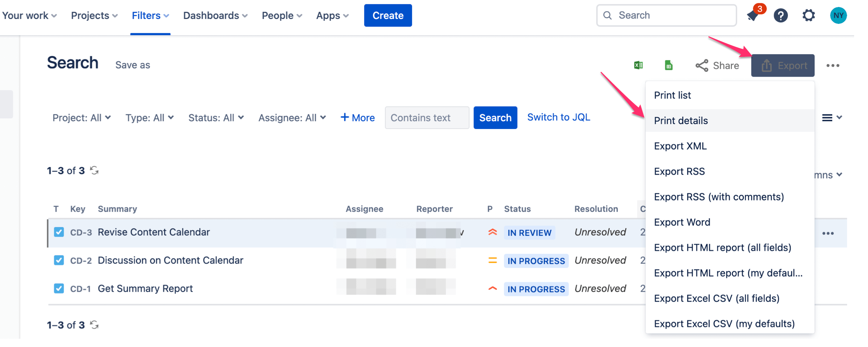The image size is (868, 347).
Task: Open the Assignee: All filter dropdown
Action: [292, 118]
